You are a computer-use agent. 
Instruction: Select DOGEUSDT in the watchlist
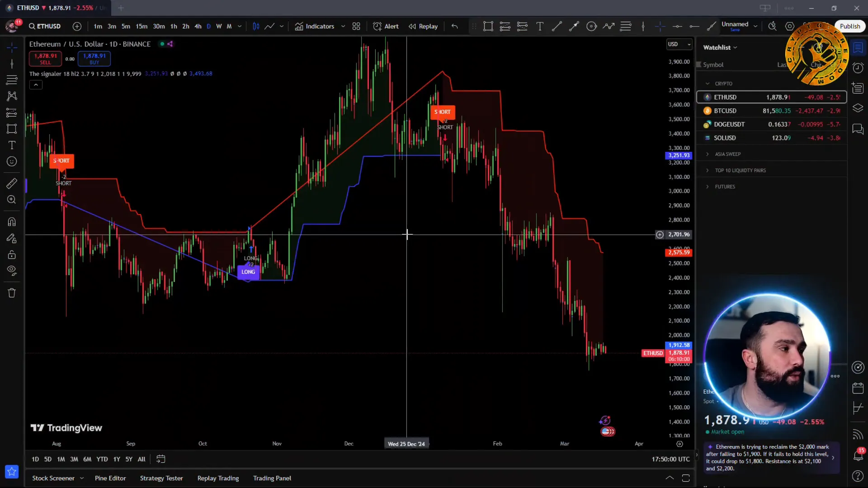(x=772, y=124)
